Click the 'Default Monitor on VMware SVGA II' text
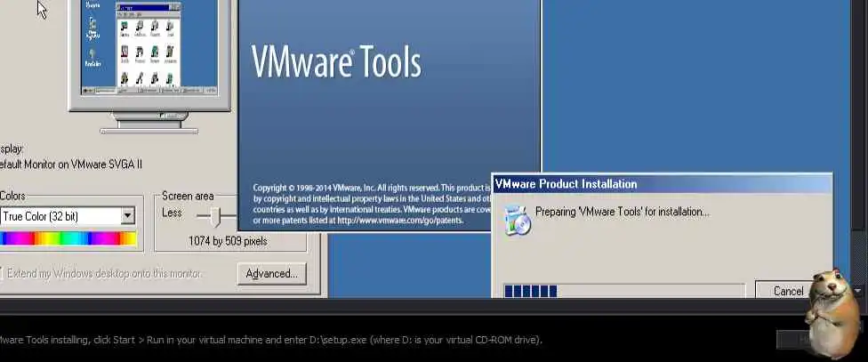868x362 pixels. click(x=71, y=165)
